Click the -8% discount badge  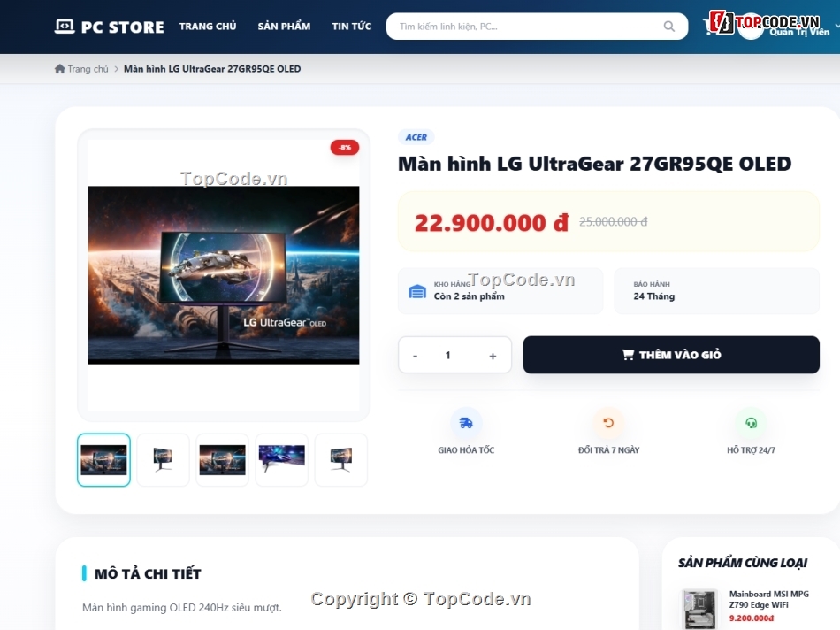click(x=345, y=148)
